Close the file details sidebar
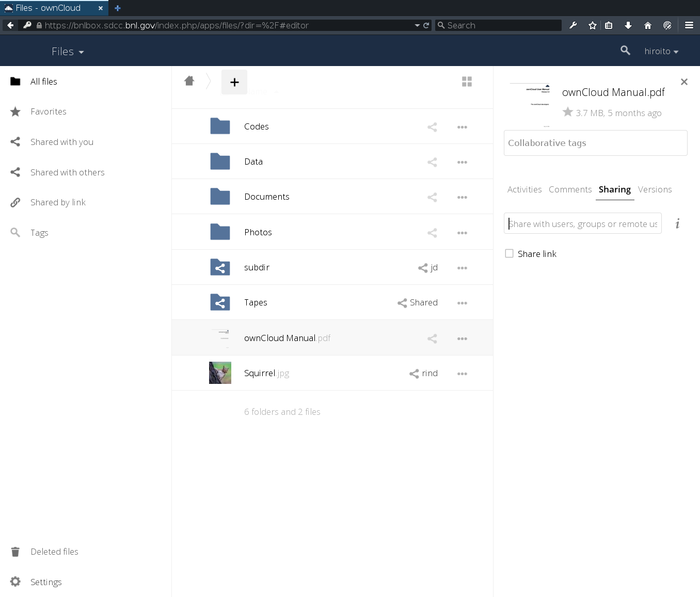The width and height of the screenshot is (700, 597). pyautogui.click(x=684, y=82)
